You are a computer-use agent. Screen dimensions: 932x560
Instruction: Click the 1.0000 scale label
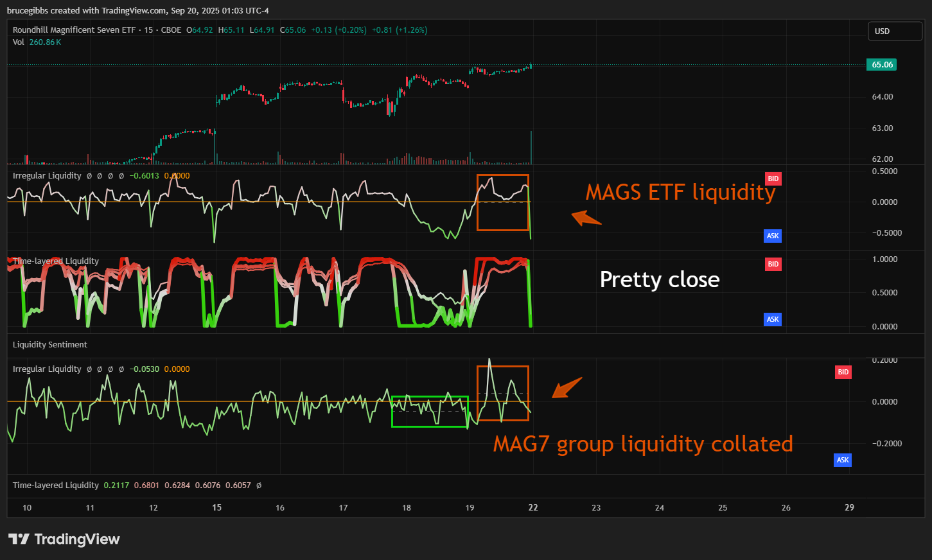[885, 259]
